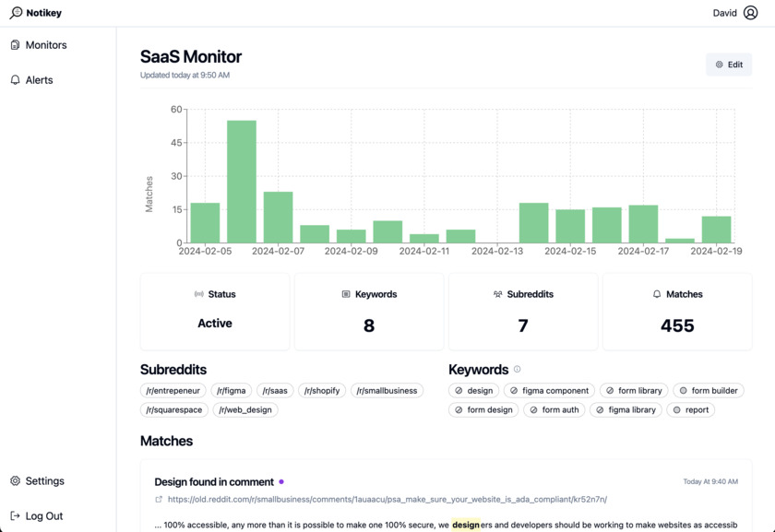This screenshot has width=775, height=532.
Task: Click the Status signal icon
Action: pos(198,294)
